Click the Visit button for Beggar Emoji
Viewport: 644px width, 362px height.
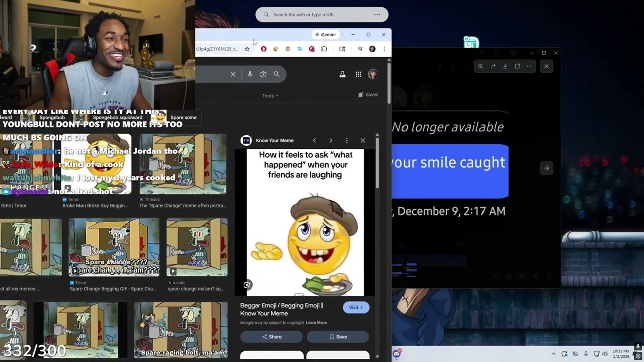[356, 307]
